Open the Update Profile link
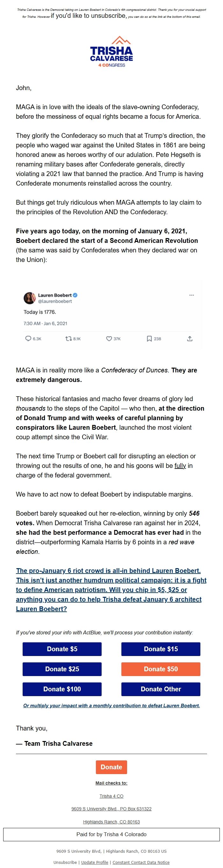Image resolution: width=223 pixels, height=868 pixels. (x=95, y=862)
